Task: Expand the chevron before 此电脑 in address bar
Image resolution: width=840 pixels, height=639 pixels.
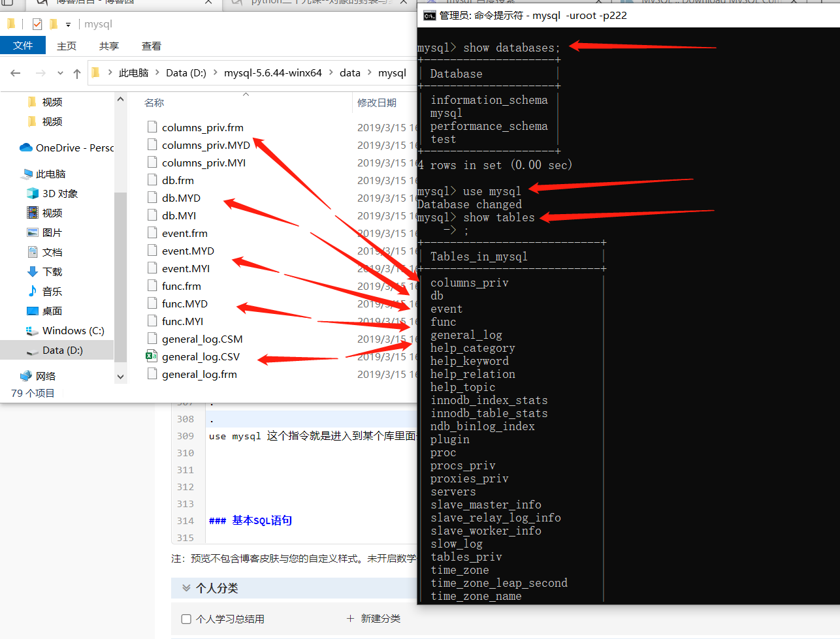Action: click(110, 72)
